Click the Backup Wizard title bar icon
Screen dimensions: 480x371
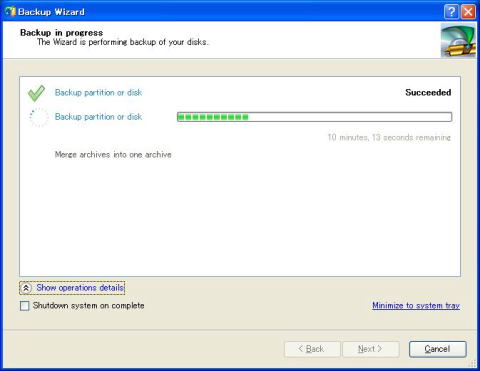click(x=10, y=12)
